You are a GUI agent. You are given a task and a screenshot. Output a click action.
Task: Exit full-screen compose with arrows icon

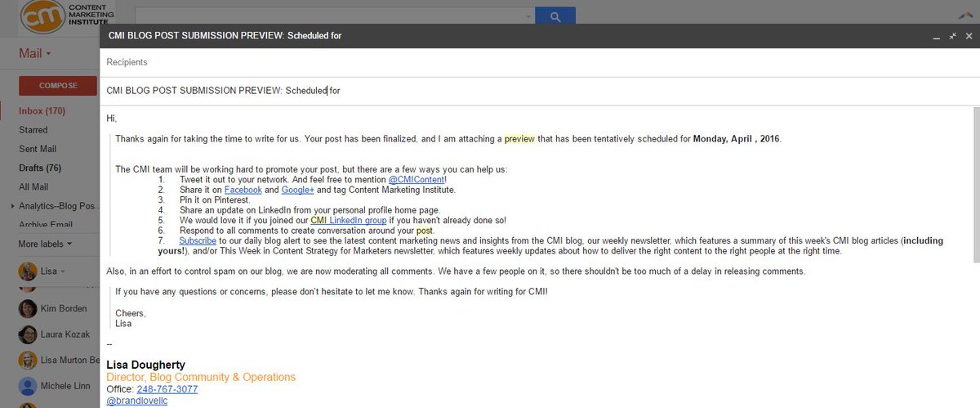point(952,36)
